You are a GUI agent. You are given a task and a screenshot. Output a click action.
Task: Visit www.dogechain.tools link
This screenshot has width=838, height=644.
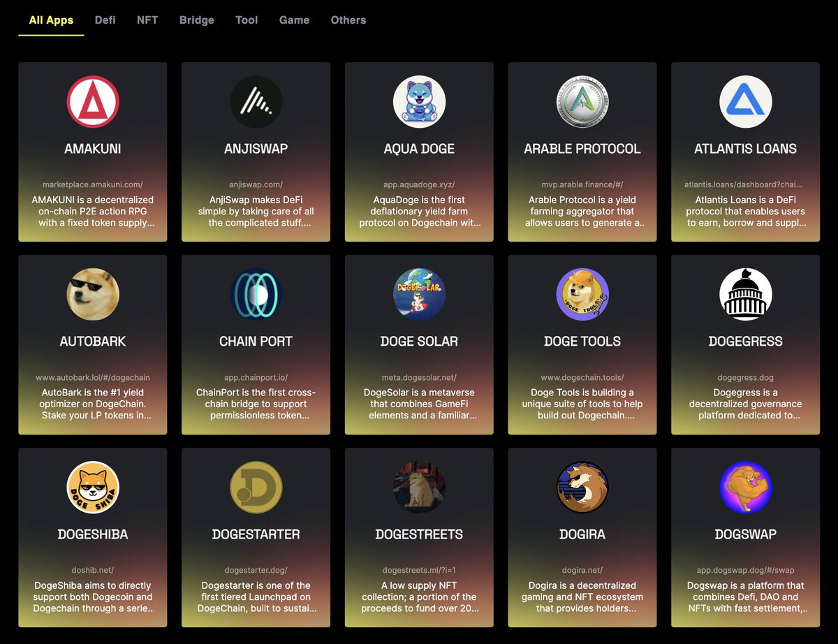(582, 378)
